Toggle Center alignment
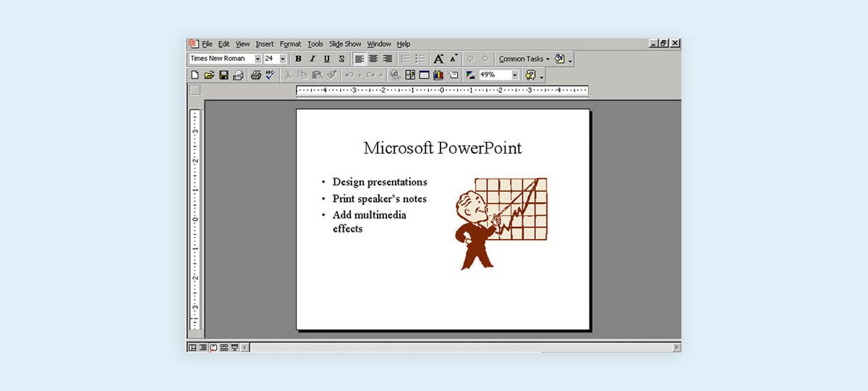Image resolution: width=868 pixels, height=391 pixels. (373, 59)
